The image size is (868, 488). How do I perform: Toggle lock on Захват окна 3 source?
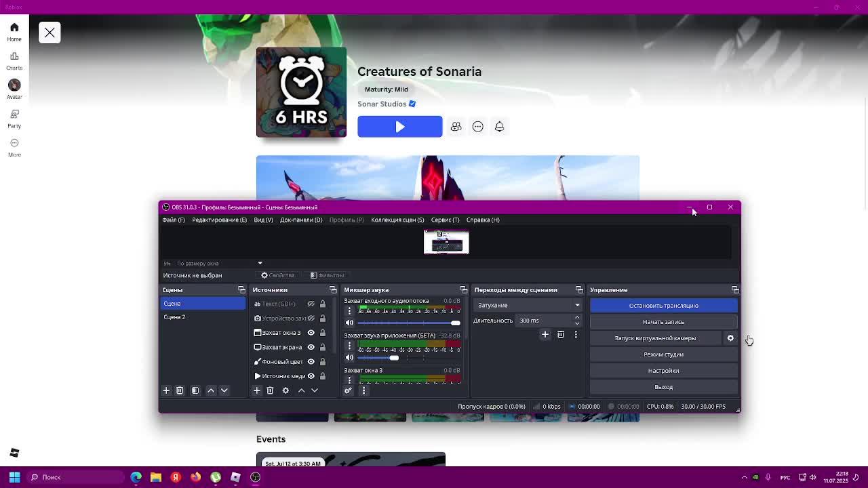(x=323, y=333)
